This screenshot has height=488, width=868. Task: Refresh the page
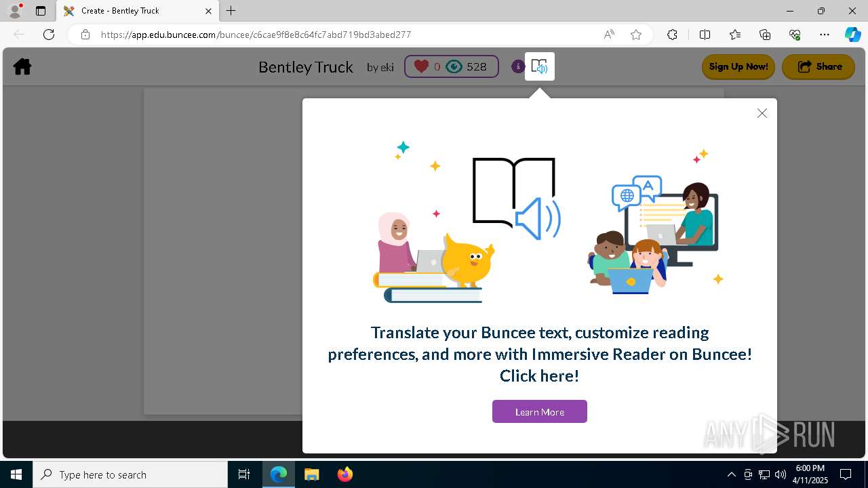click(49, 35)
